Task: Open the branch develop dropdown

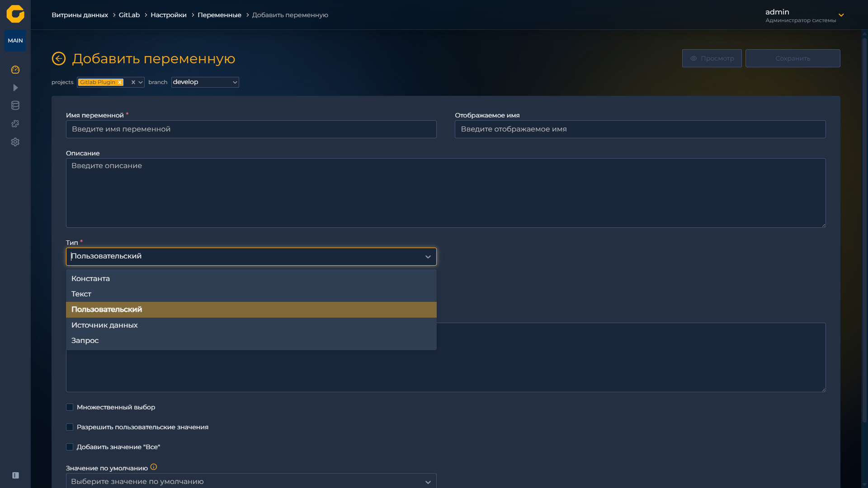Action: coord(205,82)
